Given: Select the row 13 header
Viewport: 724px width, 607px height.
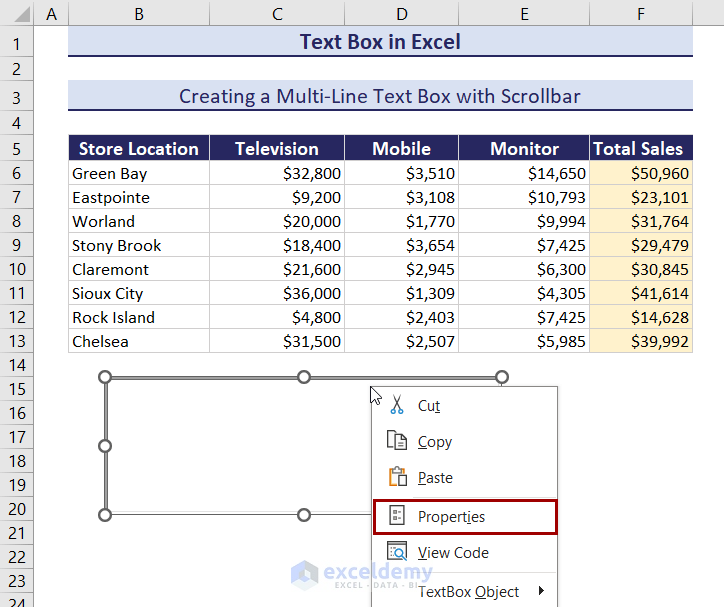Looking at the screenshot, I should pos(17,341).
